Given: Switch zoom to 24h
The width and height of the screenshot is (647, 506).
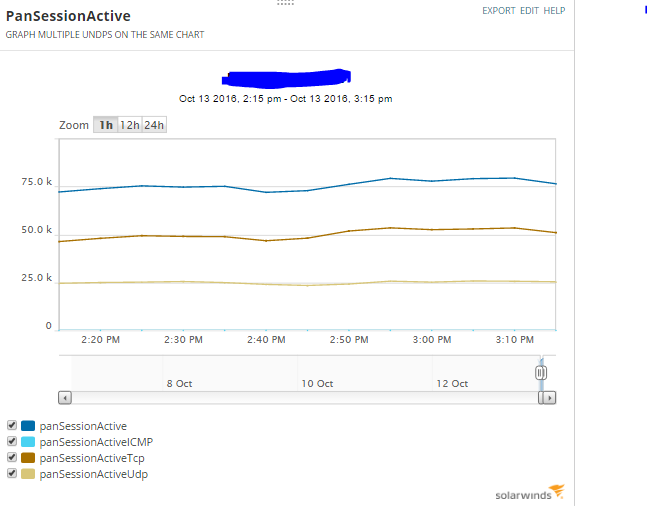Looking at the screenshot, I should pyautogui.click(x=154, y=125).
